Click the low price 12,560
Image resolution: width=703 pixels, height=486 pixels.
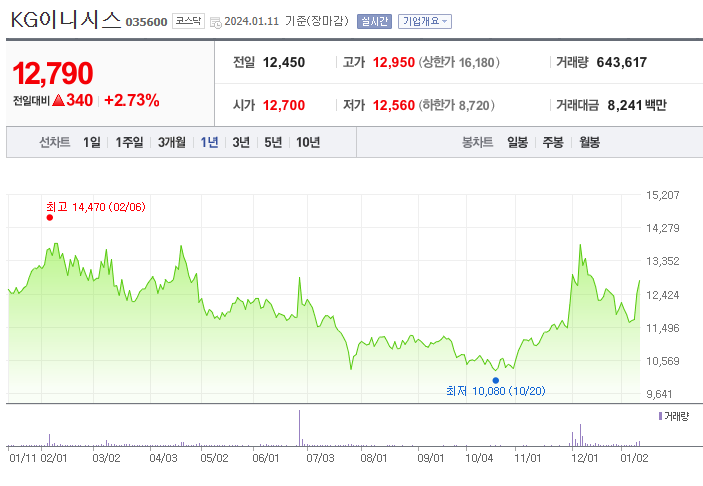point(394,105)
